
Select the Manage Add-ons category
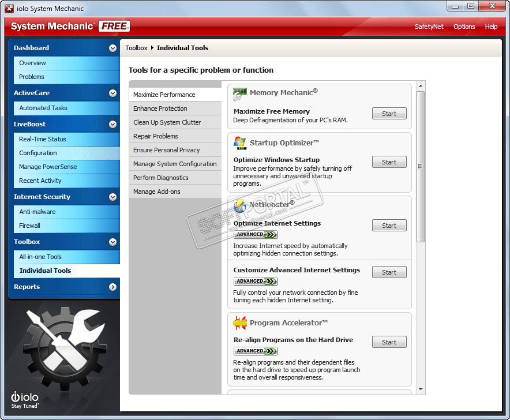tap(175, 192)
